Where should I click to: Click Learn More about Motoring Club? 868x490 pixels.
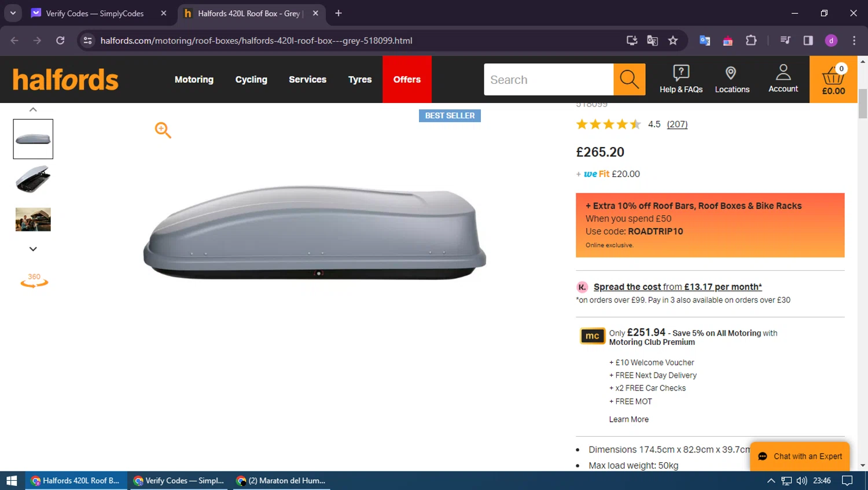pos(628,419)
